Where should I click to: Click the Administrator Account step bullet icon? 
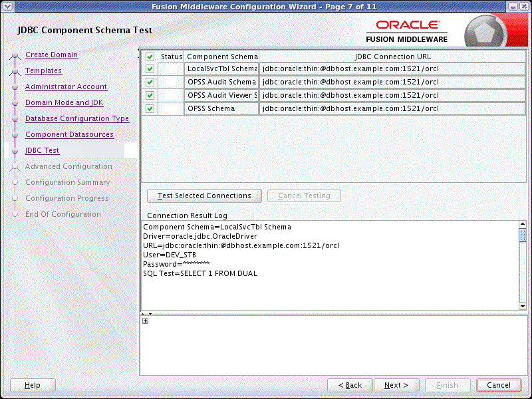[x=15, y=87]
